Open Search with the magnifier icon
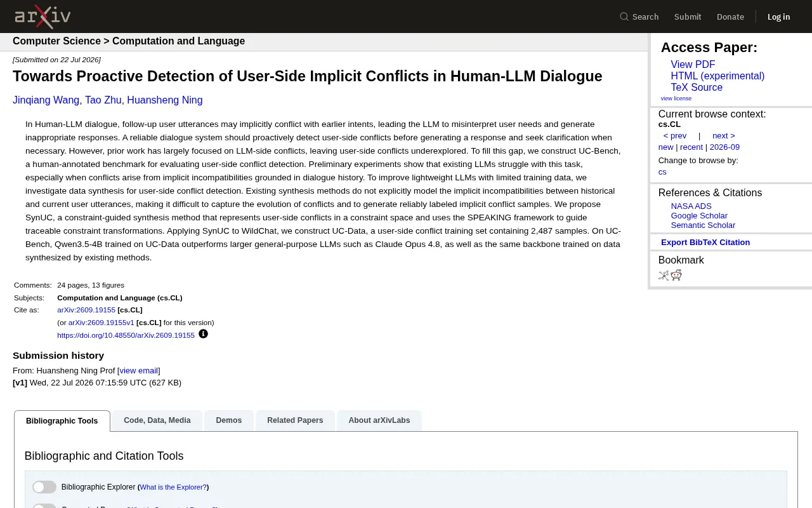The image size is (812, 508). pyautogui.click(x=639, y=17)
